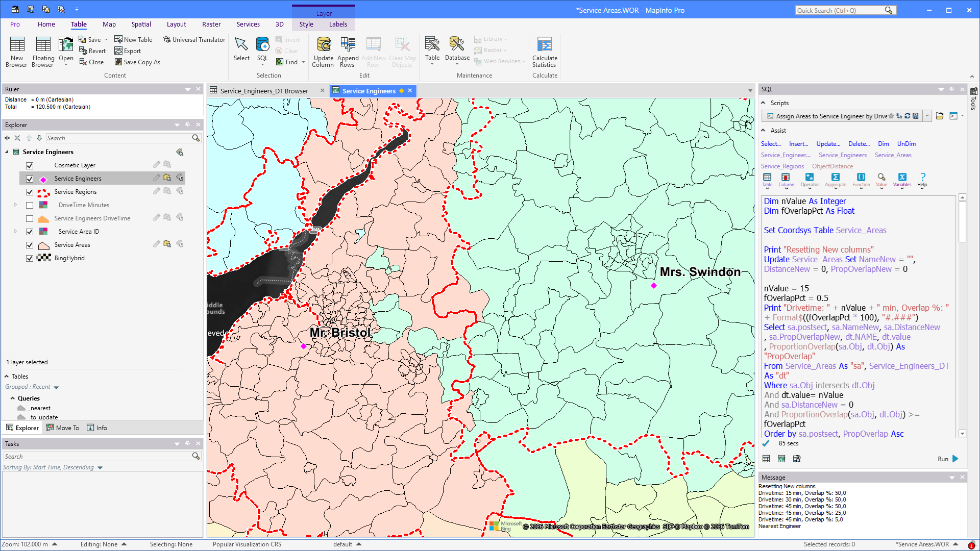Screen dimensions: 980x551
Task: Hide the Service Areas layer
Action: 30,245
